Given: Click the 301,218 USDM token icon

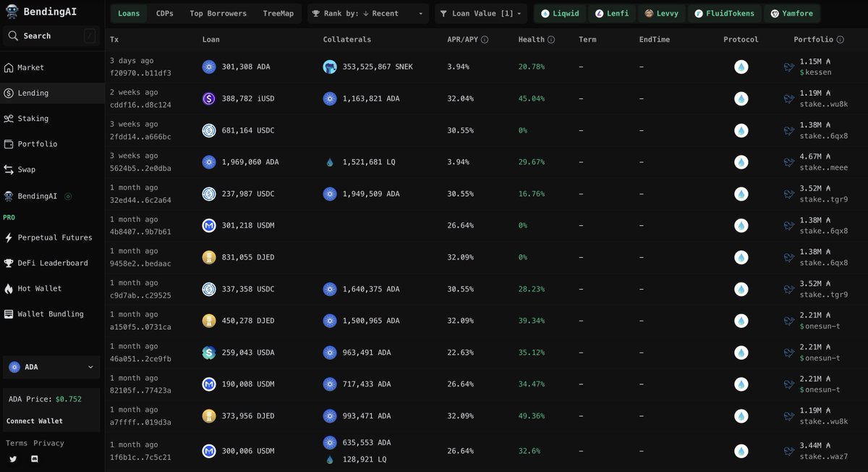Looking at the screenshot, I should pyautogui.click(x=209, y=225).
